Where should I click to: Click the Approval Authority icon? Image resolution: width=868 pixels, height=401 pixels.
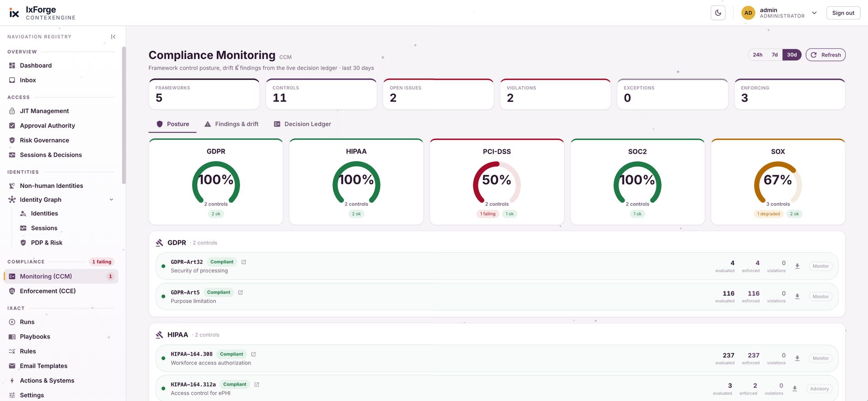[x=12, y=126]
